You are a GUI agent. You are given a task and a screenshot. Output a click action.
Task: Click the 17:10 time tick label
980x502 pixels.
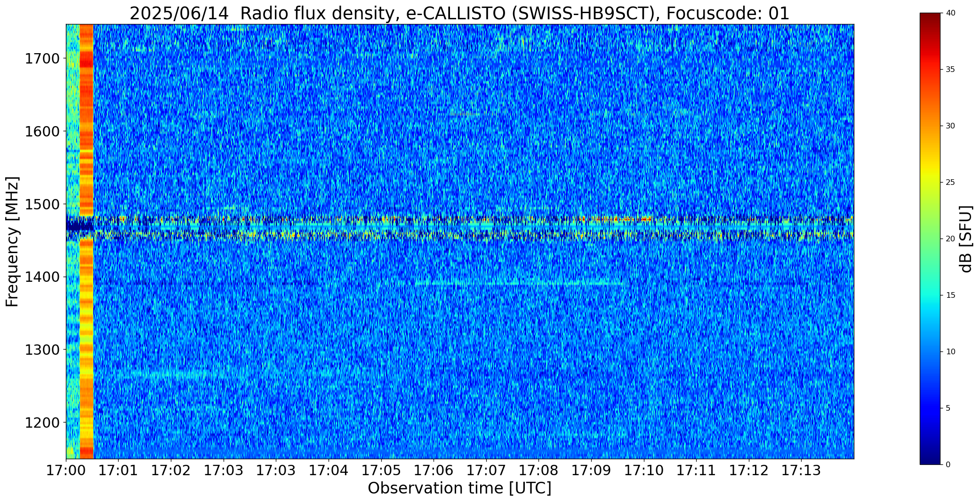click(x=644, y=470)
